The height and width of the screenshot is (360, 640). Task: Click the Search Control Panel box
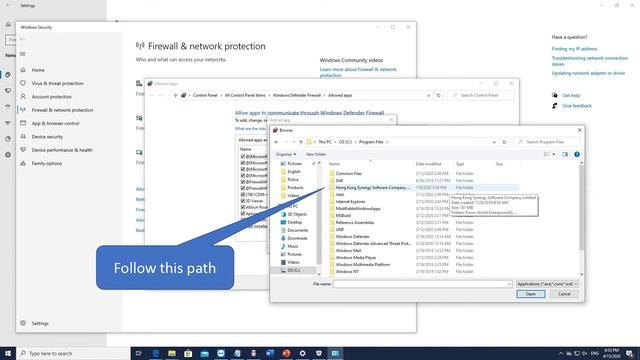[481, 95]
